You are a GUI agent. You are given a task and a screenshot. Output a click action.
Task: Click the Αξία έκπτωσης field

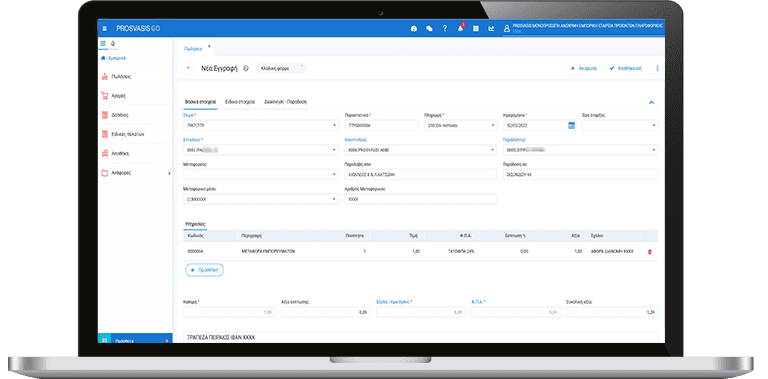pos(326,312)
